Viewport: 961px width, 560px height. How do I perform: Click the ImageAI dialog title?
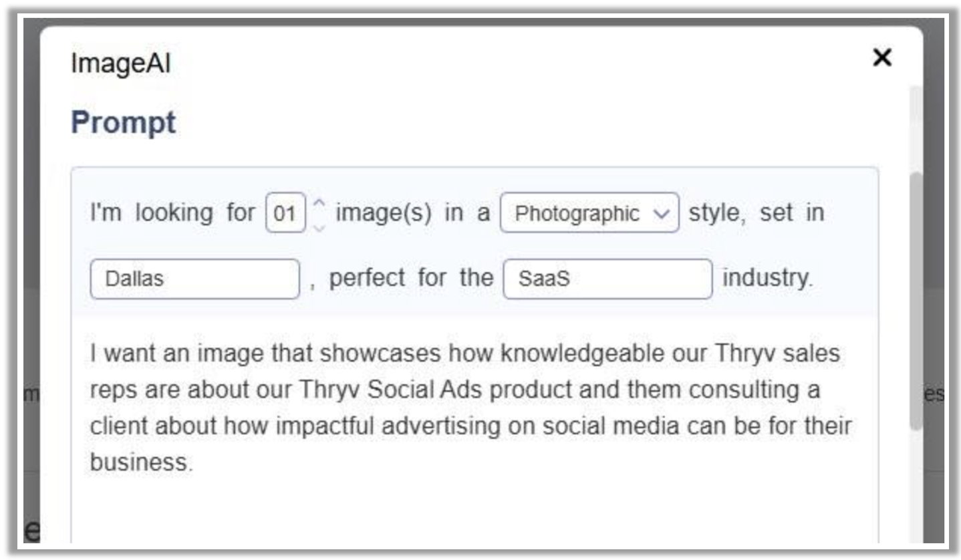120,64
